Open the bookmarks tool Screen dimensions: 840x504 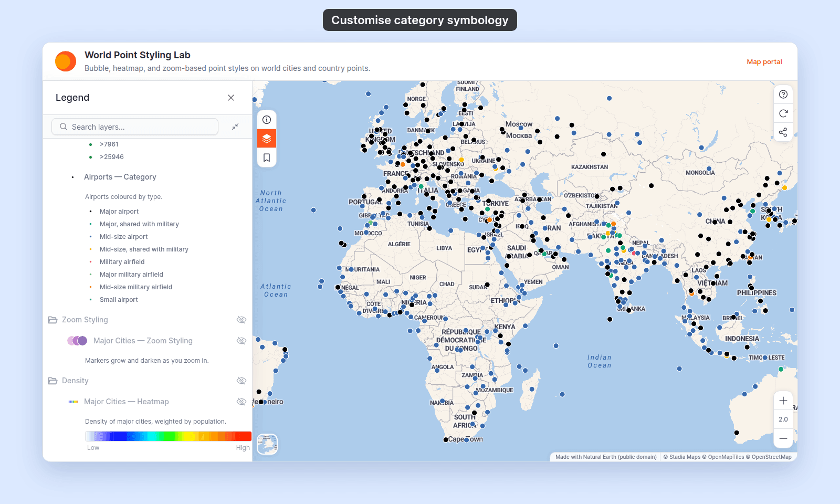[267, 157]
